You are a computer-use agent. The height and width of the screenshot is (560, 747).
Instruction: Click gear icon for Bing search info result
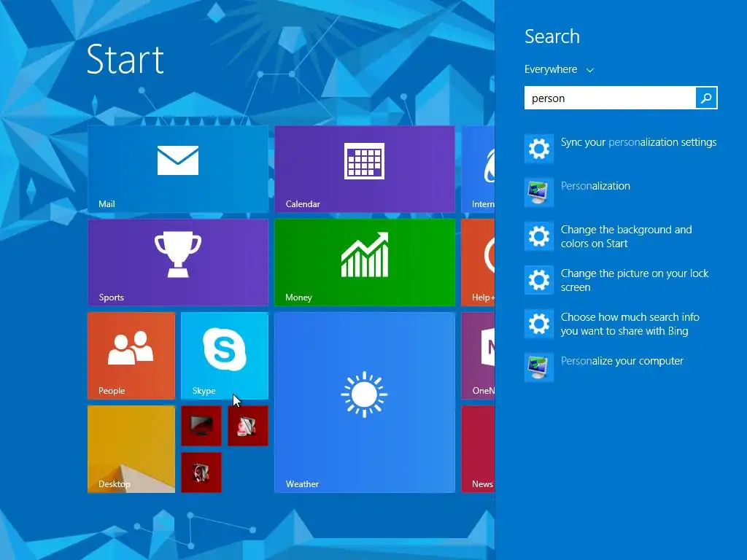tap(539, 324)
